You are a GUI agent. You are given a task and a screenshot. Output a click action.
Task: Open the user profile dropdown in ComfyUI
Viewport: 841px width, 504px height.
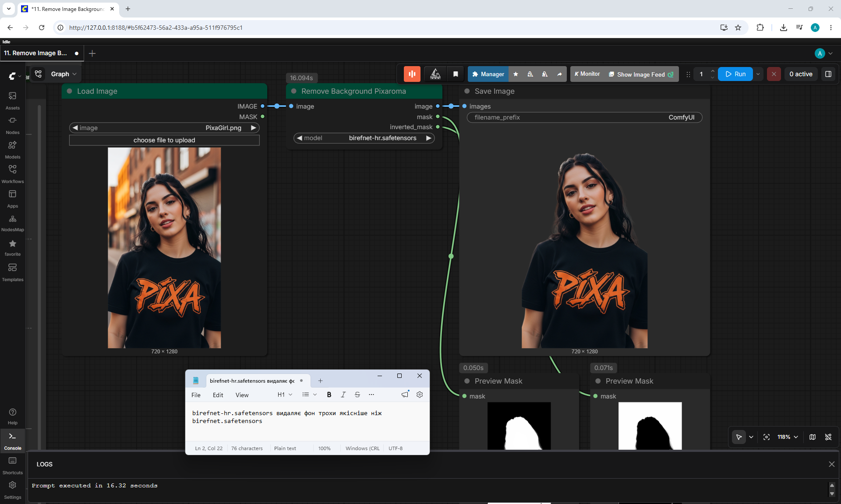[823, 53]
